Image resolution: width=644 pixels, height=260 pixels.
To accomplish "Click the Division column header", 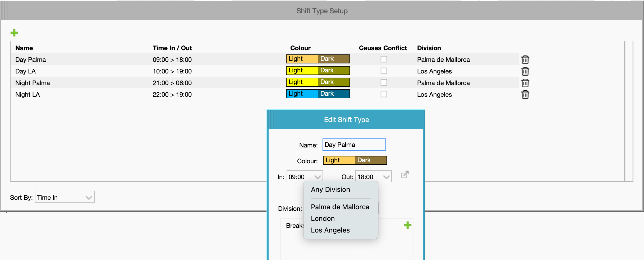I will pos(429,48).
